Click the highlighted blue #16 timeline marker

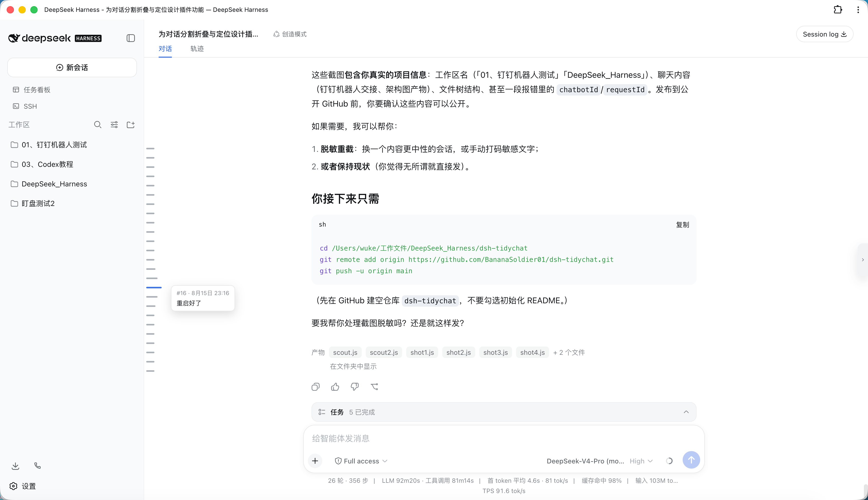coord(154,287)
